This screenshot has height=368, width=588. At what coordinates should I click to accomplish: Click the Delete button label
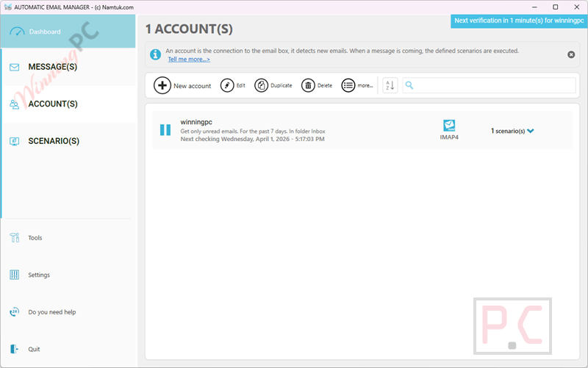coord(325,85)
